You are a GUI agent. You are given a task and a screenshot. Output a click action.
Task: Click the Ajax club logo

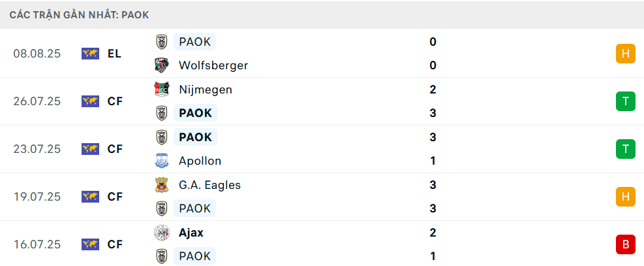[161, 233]
